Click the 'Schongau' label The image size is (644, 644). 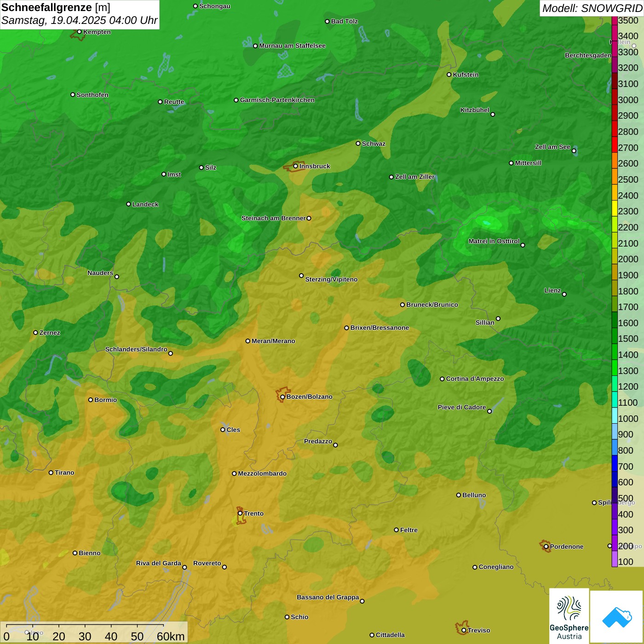[215, 6]
